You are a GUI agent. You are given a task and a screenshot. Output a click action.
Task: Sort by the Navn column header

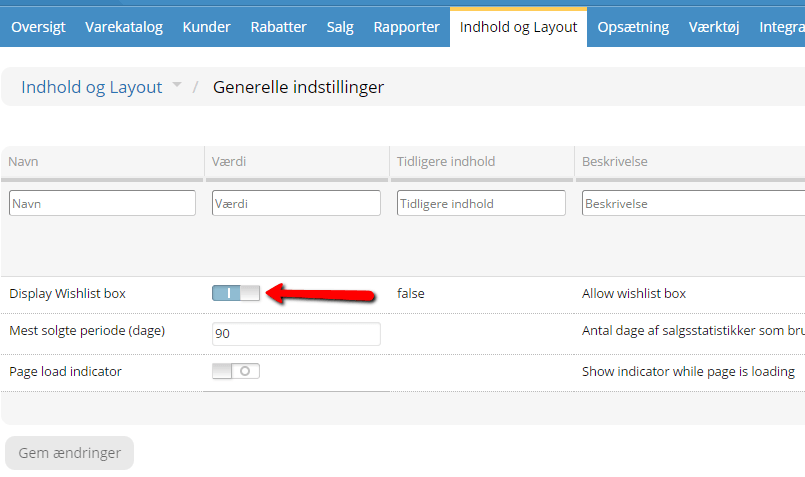[x=23, y=161]
